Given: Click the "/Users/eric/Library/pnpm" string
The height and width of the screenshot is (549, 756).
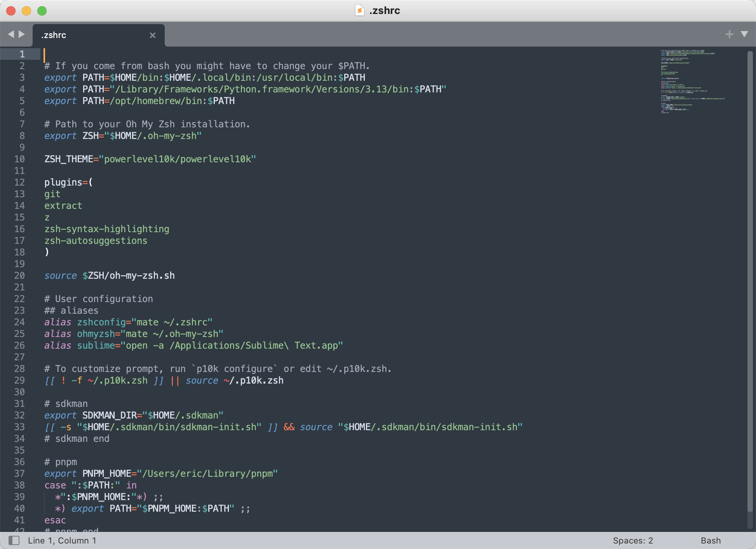Looking at the screenshot, I should coord(207,474).
